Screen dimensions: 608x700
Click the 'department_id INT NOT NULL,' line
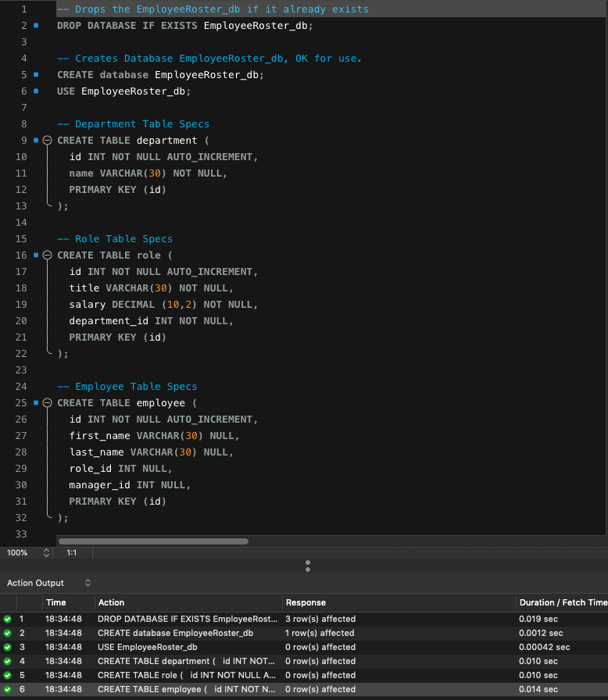click(x=151, y=321)
